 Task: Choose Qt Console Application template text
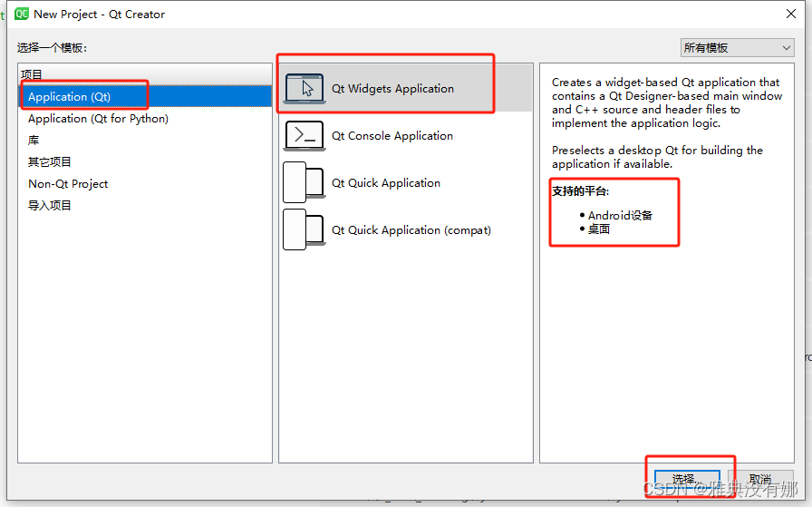[x=392, y=136]
